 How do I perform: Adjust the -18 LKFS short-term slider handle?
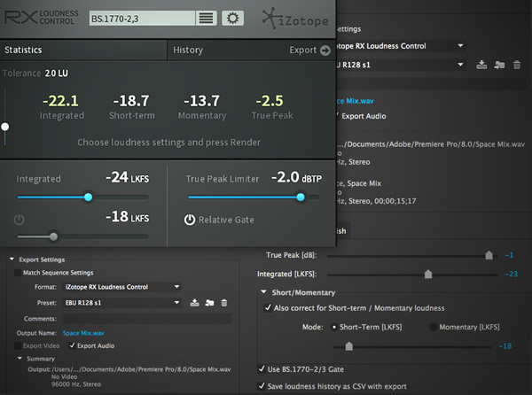pyautogui.click(x=53, y=236)
